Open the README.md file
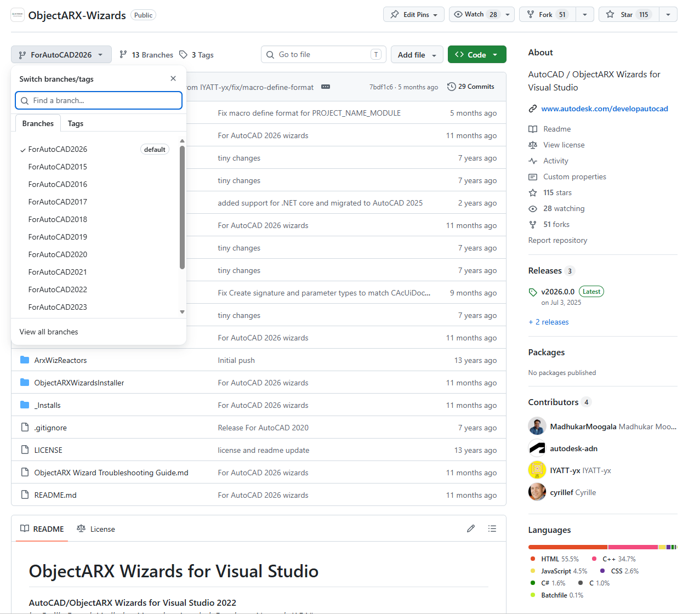 pyautogui.click(x=55, y=495)
